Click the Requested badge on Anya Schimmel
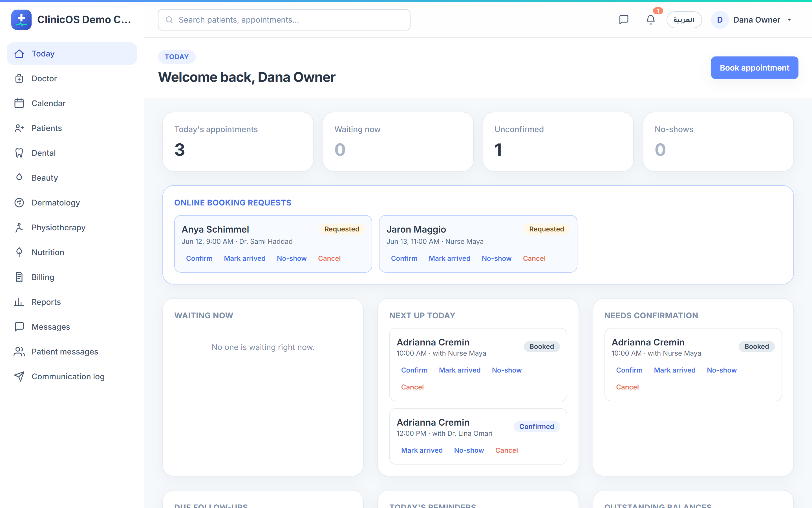This screenshot has height=508, width=812. (342, 229)
